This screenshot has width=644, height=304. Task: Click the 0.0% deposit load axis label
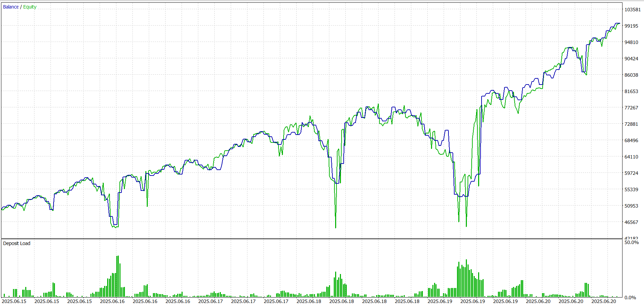(630, 298)
